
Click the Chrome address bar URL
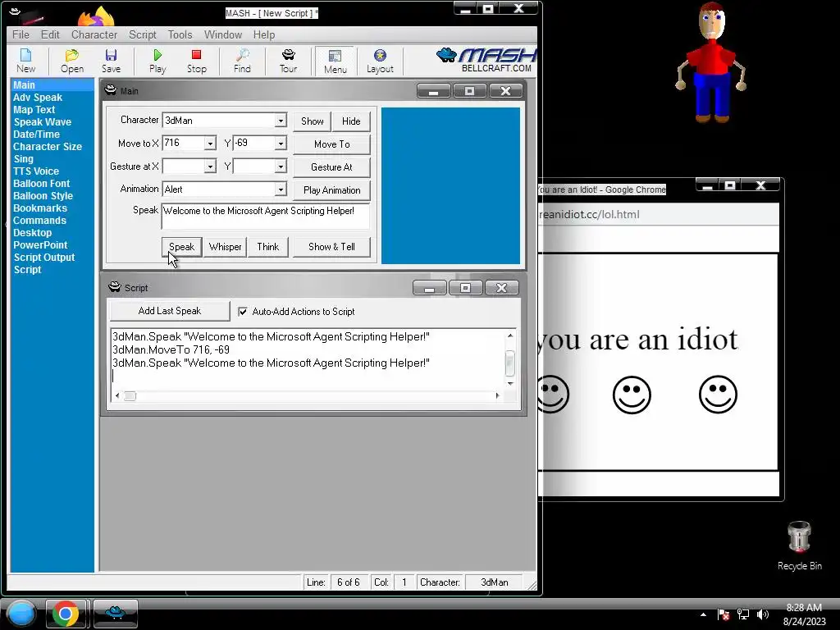point(589,214)
